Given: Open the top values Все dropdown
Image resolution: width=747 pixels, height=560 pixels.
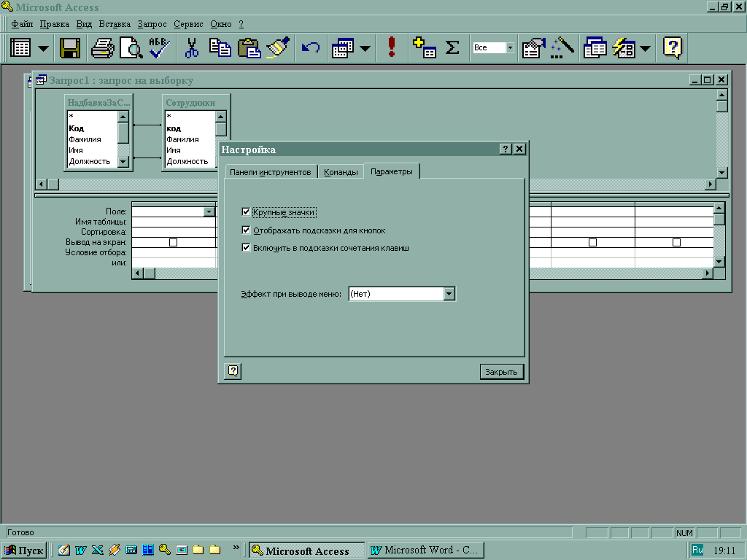Looking at the screenshot, I should (x=510, y=48).
